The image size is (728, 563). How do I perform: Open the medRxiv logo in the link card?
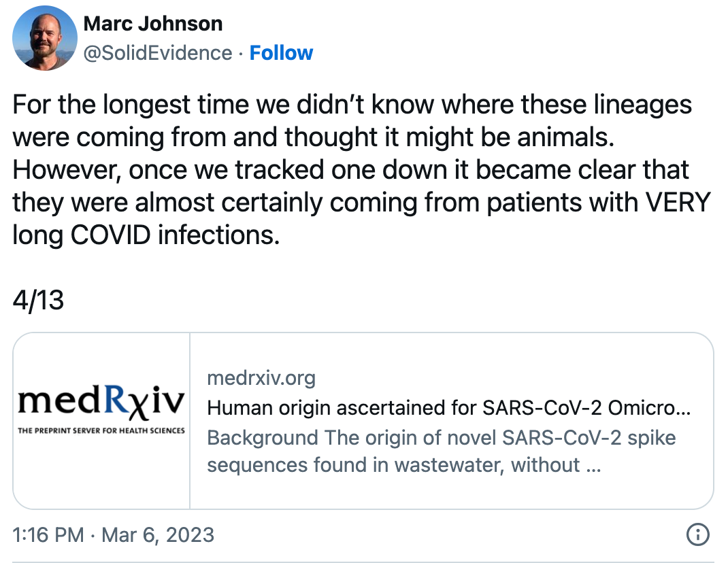(x=101, y=408)
